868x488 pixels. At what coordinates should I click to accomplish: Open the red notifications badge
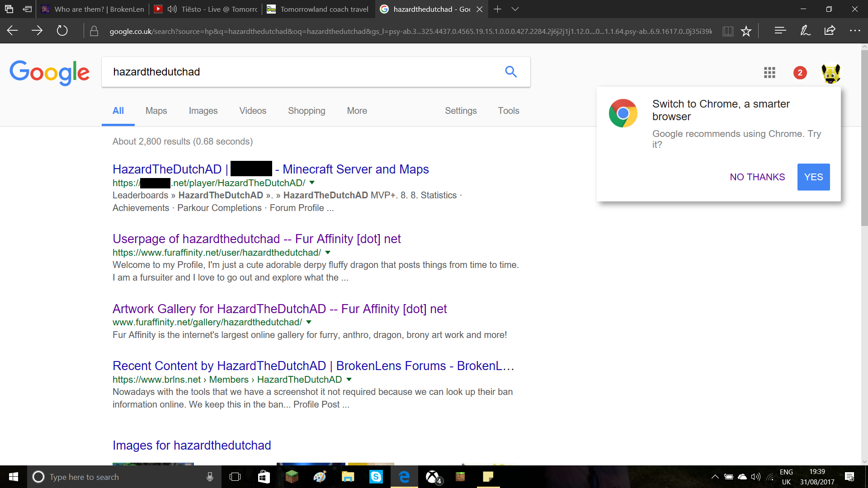pos(800,72)
